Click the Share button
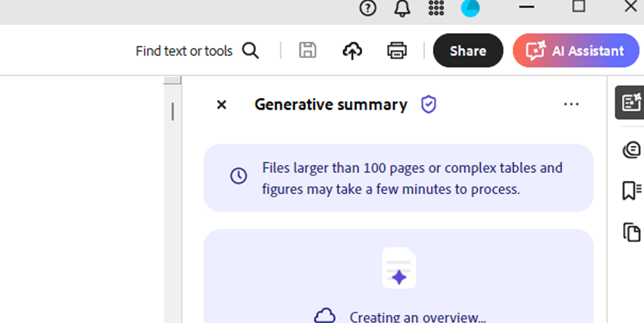Image resolution: width=644 pixels, height=323 pixels. click(468, 50)
